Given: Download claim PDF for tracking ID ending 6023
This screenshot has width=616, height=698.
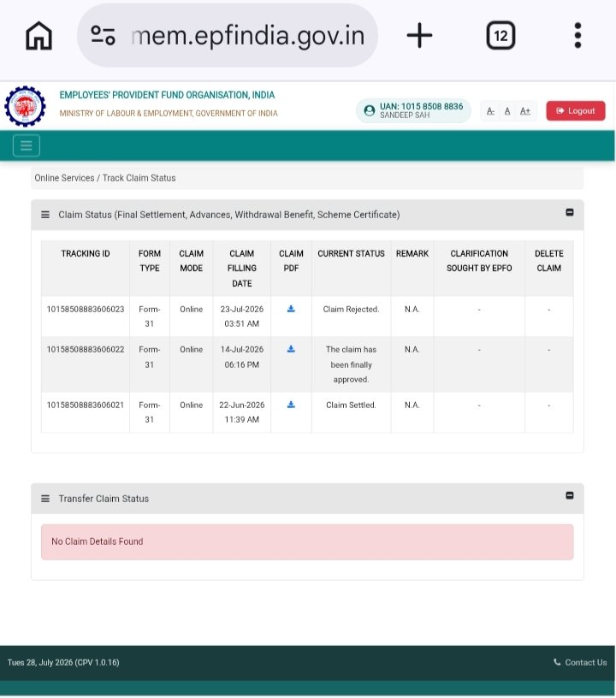Looking at the screenshot, I should click(291, 309).
